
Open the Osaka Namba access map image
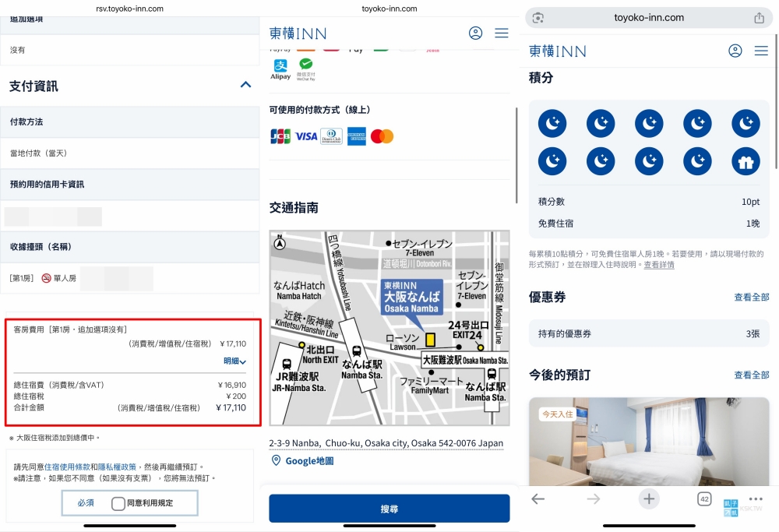(389, 328)
